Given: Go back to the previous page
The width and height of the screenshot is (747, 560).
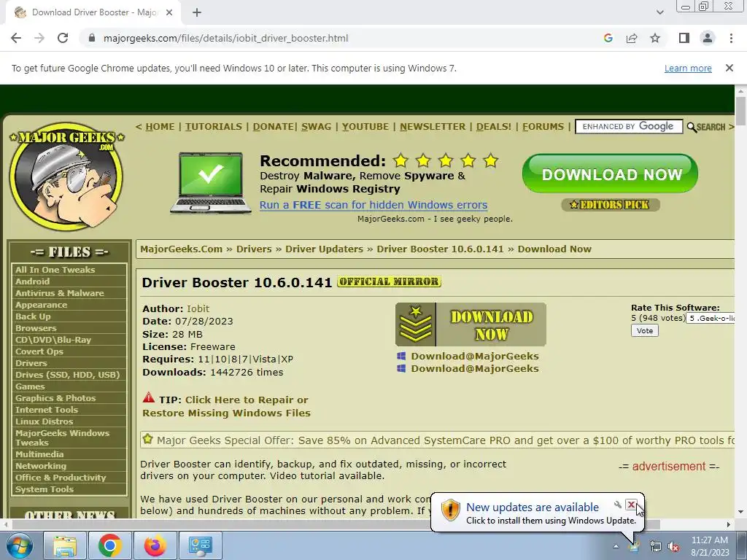Looking at the screenshot, I should [16, 38].
